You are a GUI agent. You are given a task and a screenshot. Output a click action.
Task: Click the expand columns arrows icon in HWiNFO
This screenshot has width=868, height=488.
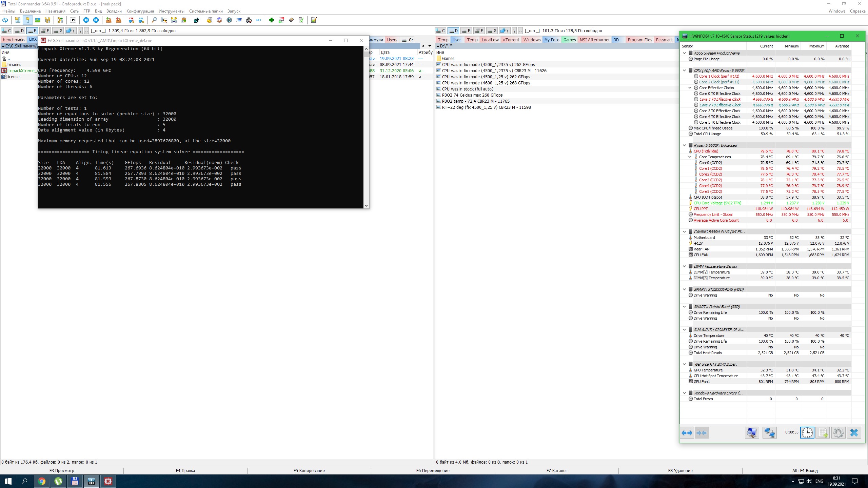pyautogui.click(x=687, y=433)
